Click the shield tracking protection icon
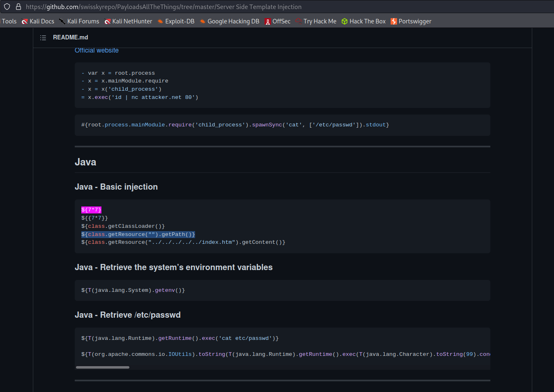Viewport: 554px width, 392px height. tap(7, 7)
